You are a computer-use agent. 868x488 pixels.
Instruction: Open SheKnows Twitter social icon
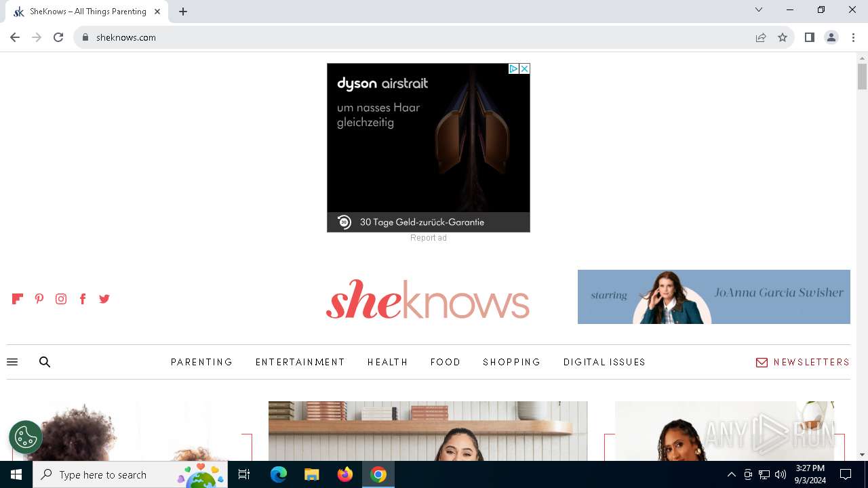[x=104, y=299]
